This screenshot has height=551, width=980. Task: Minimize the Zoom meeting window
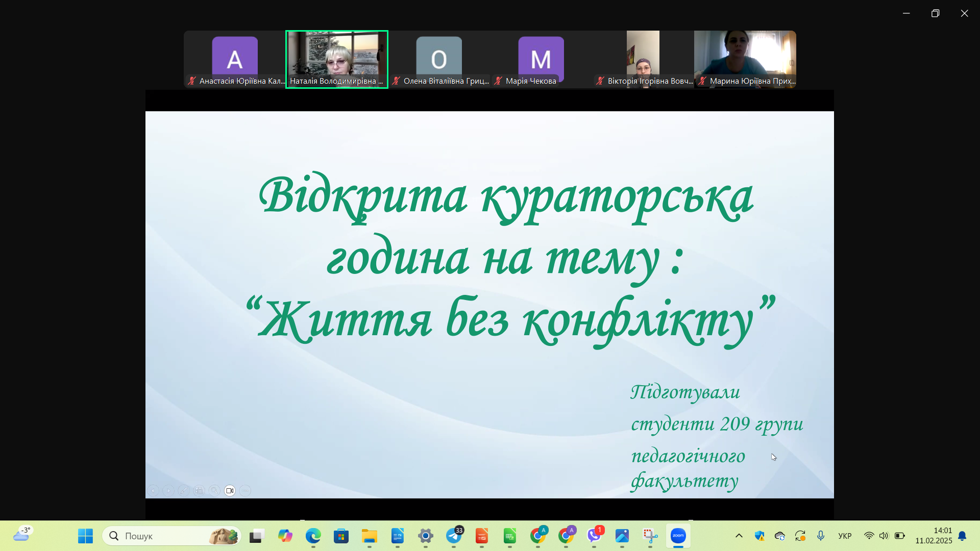pos(906,13)
